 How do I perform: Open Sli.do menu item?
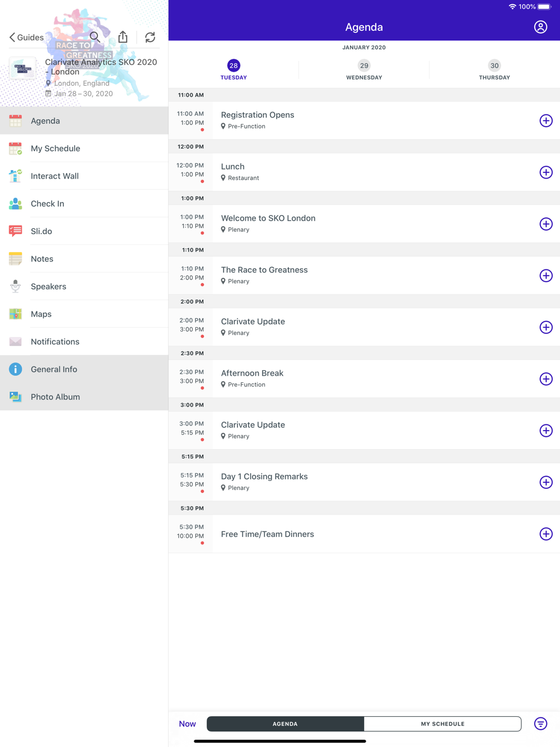[84, 231]
